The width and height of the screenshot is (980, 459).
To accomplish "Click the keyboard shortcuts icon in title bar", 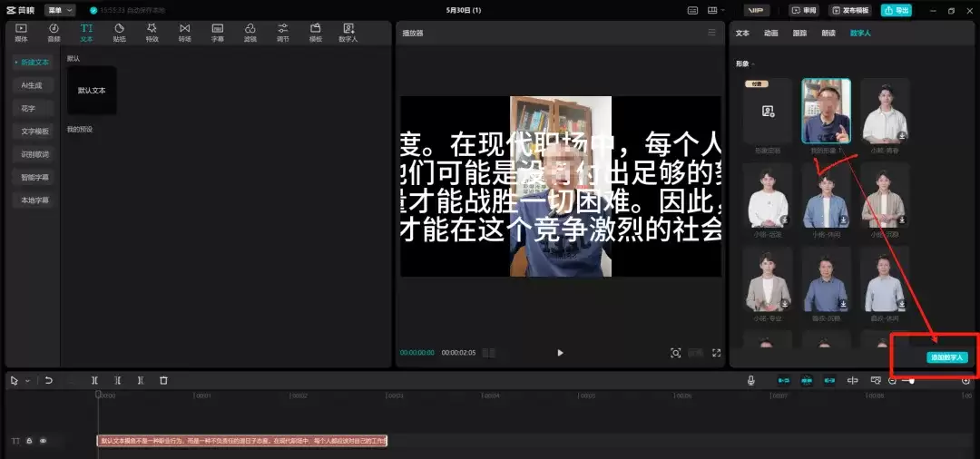I will 692,11.
